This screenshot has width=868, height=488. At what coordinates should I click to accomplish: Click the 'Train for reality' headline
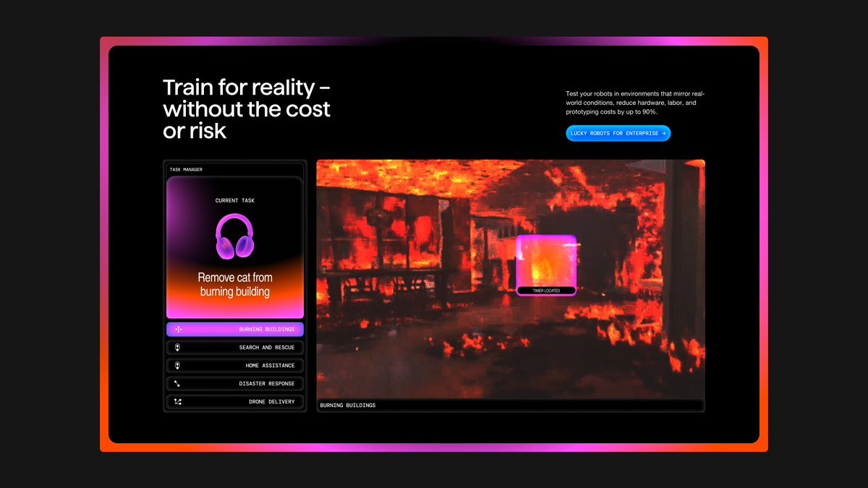(x=247, y=109)
